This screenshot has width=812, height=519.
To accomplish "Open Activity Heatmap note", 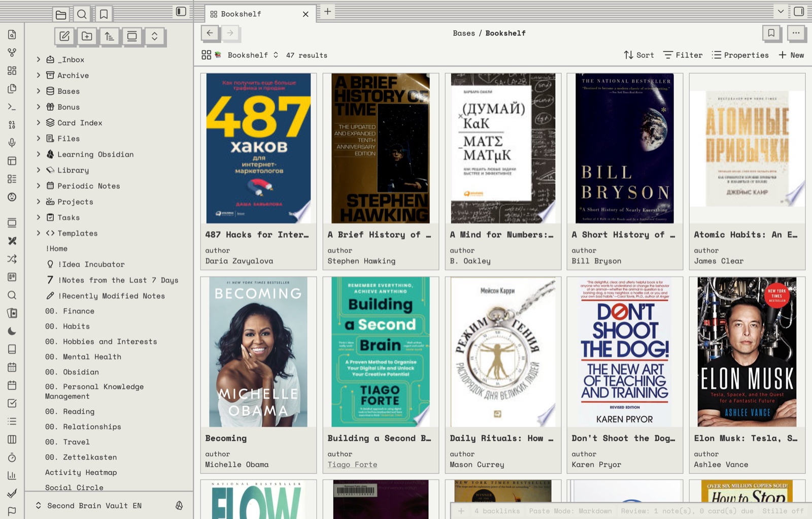I will tap(81, 472).
